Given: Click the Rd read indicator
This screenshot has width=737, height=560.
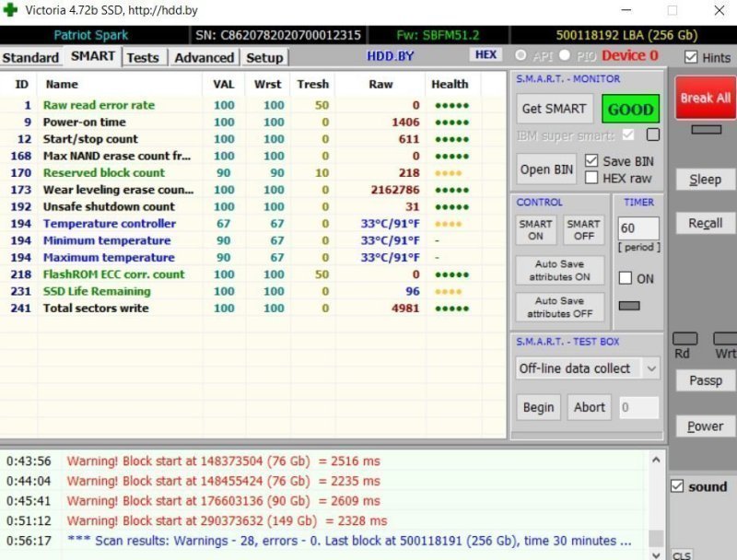Looking at the screenshot, I should tap(684, 340).
